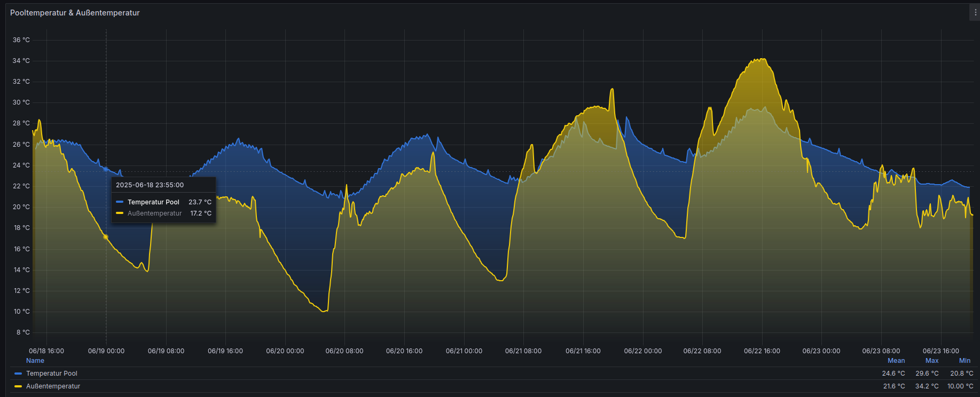Click Außentemperatur row in hover tooltip
Screen dimensions: 980x397
[x=154, y=213]
